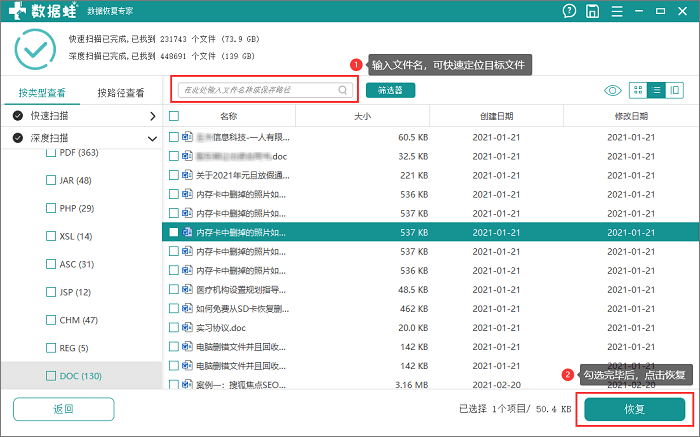Click Word icon of 如何免费从SD卡恢复 file
The image size is (700, 437).
[x=187, y=308]
